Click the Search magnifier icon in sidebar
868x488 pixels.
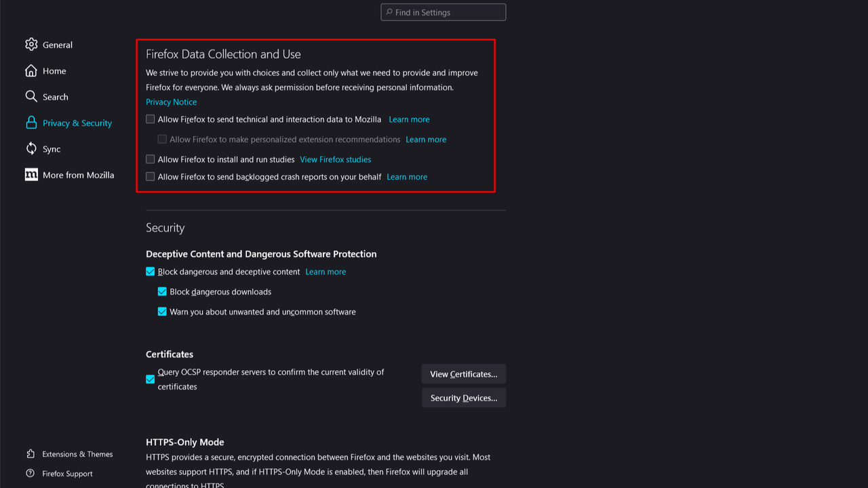[31, 97]
